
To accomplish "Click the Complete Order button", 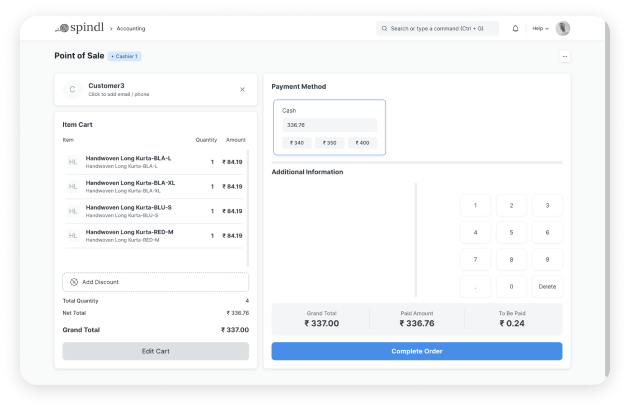I will (x=417, y=351).
